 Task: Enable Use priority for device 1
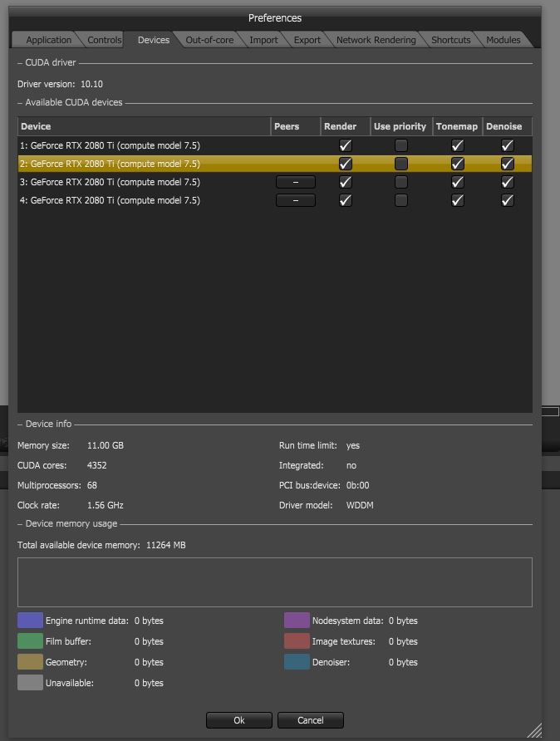(x=400, y=145)
